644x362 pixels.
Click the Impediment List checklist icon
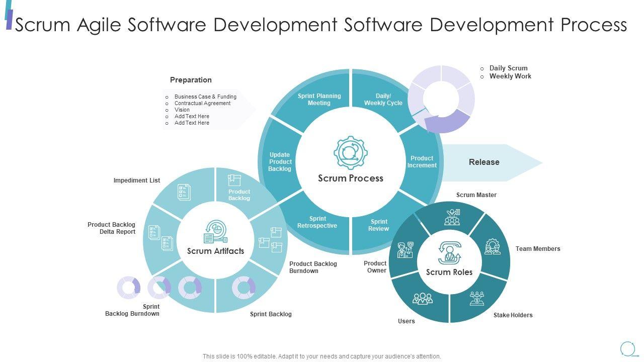[184, 192]
